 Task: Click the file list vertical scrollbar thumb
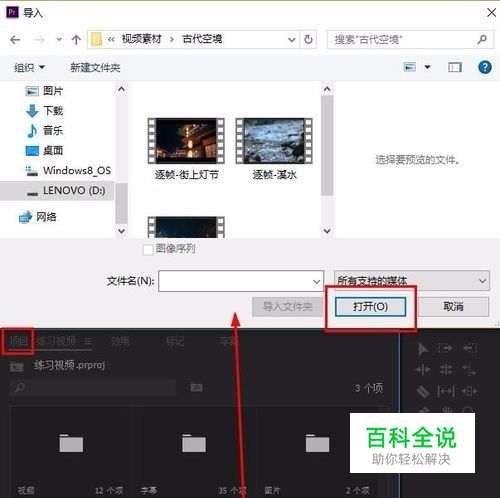tap(327, 146)
